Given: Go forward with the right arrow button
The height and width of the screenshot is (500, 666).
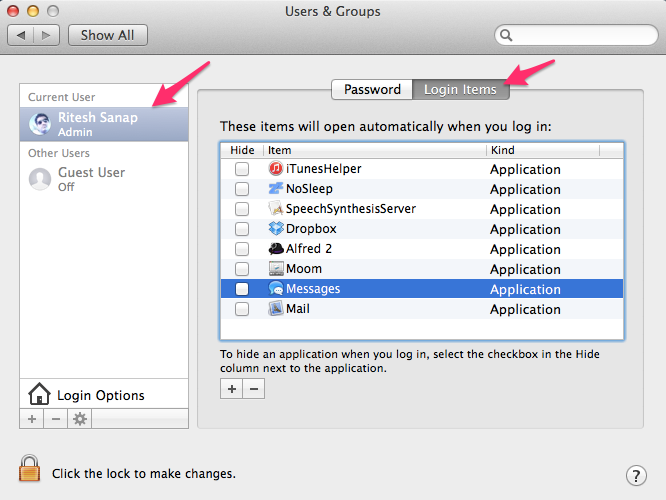Looking at the screenshot, I should point(46,35).
